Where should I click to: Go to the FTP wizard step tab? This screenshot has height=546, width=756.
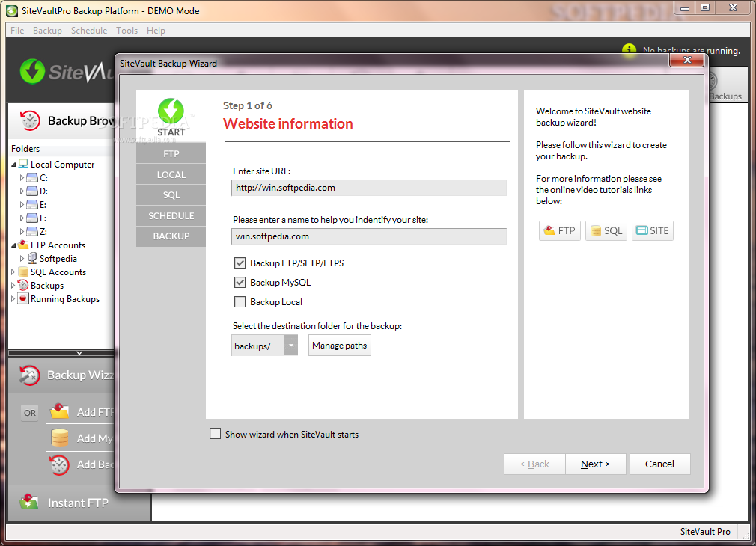click(171, 153)
